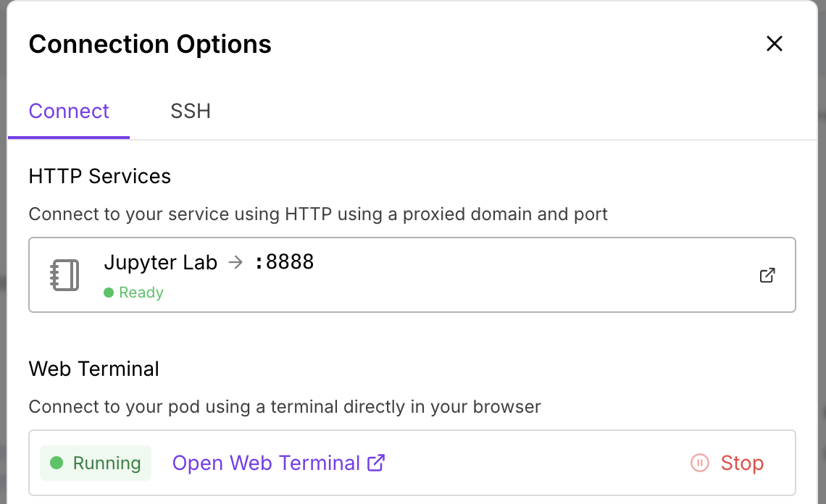Open Jupyter Lab via external link icon

click(x=767, y=275)
